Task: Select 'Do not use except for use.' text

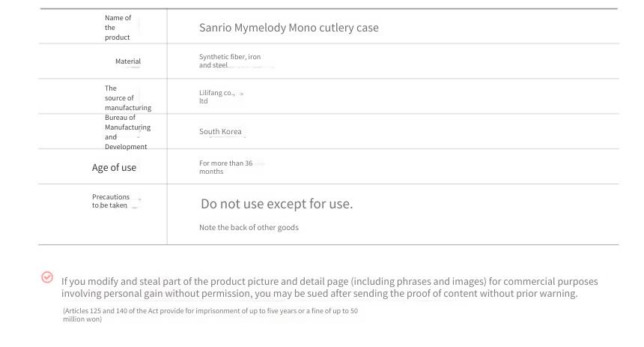Action: [x=276, y=204]
